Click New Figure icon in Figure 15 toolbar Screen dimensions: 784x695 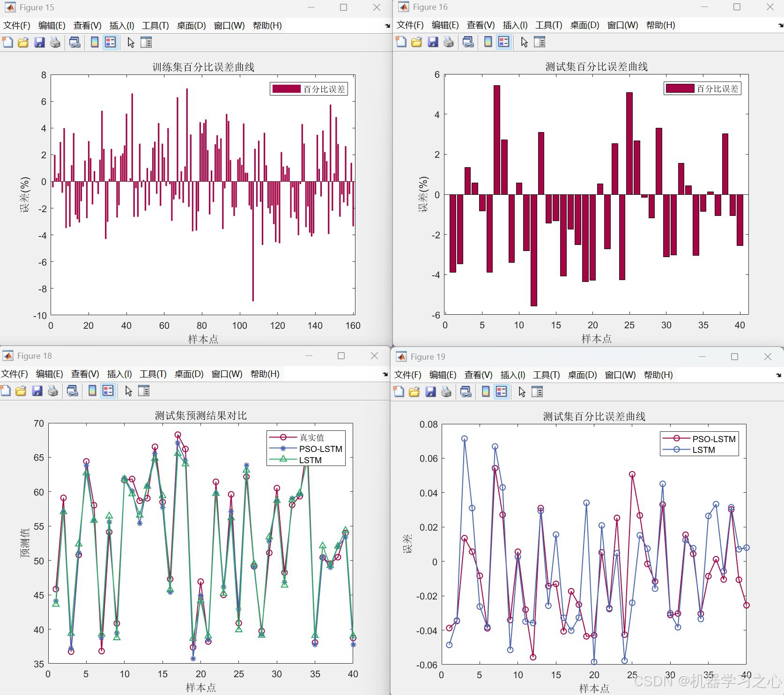7,43
